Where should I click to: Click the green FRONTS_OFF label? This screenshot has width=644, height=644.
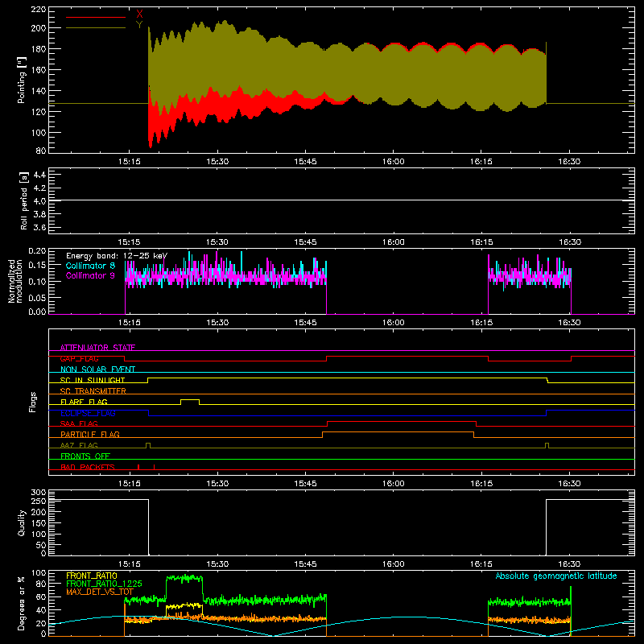tap(85, 456)
